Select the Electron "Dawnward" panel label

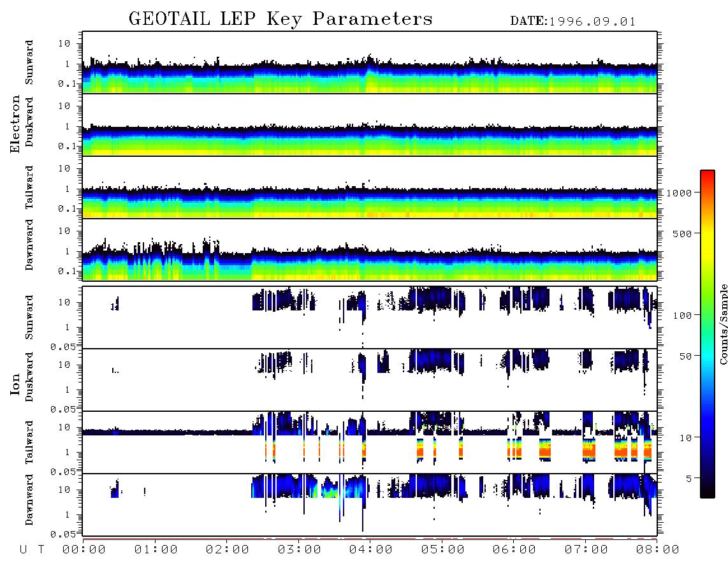coord(29,245)
